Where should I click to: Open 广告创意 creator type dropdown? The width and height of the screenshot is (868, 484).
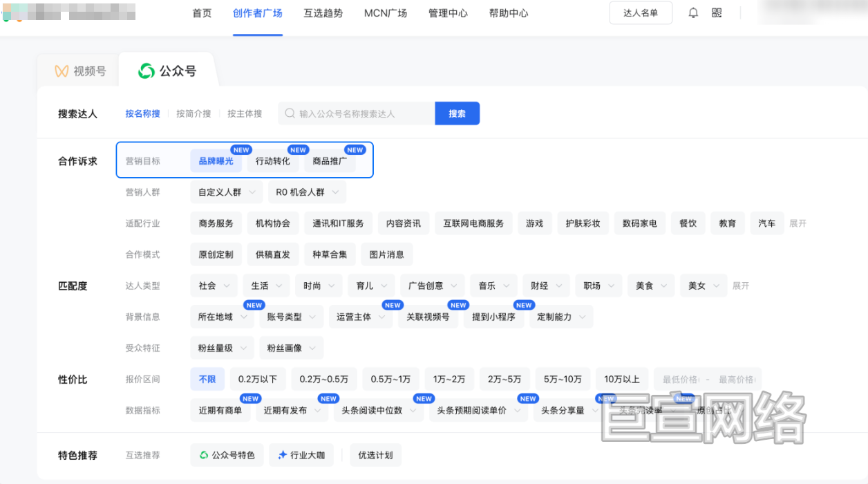433,286
